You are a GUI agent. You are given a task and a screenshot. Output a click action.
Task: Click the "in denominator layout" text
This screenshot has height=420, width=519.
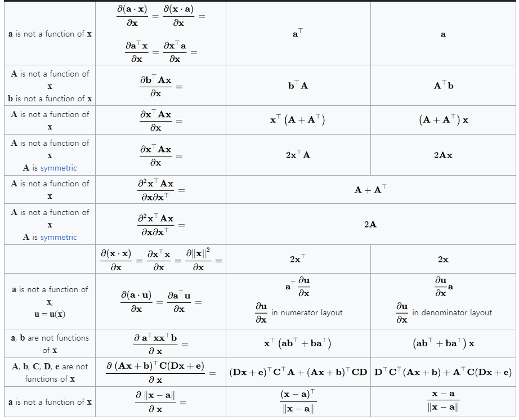tap(452, 312)
